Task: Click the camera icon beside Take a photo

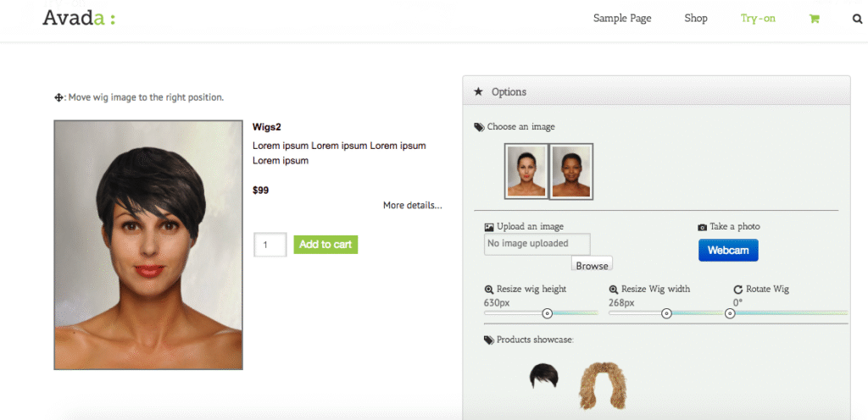Action: (702, 227)
